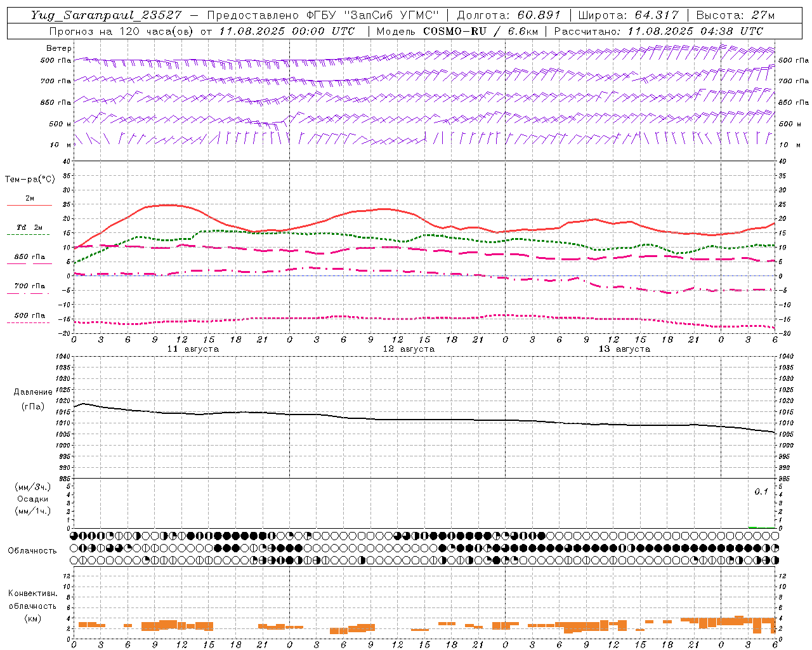The height and width of the screenshot is (650, 812).
Task: Click the (мм/1ч.) precipitation unit label
Action: [33, 511]
